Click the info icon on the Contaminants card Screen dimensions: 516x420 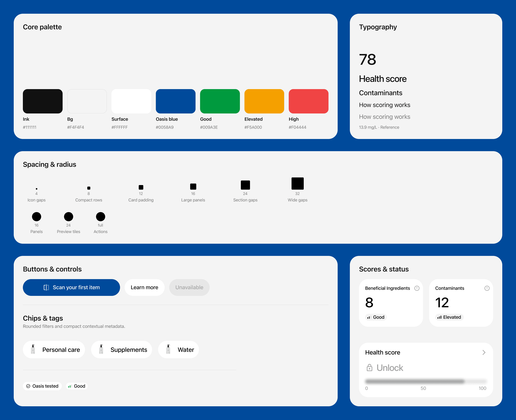487,288
